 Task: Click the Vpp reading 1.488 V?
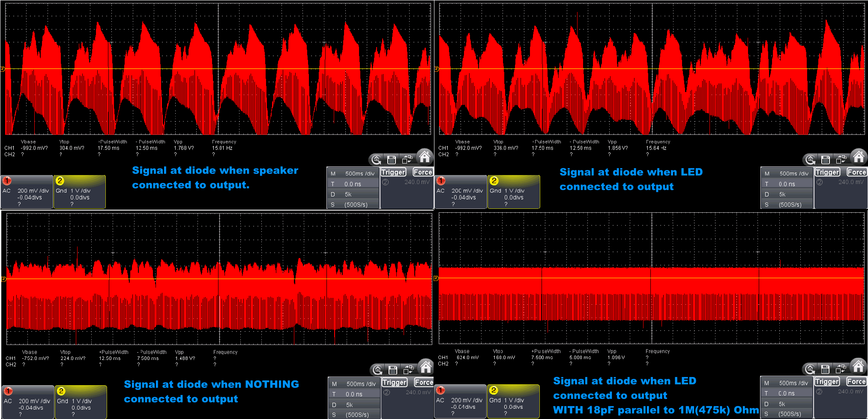point(185,358)
